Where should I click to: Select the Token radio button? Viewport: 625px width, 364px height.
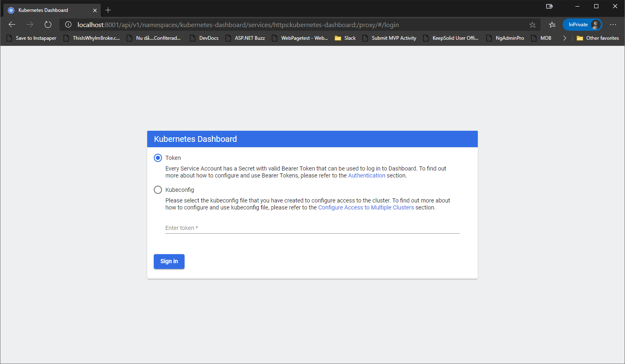click(x=158, y=158)
